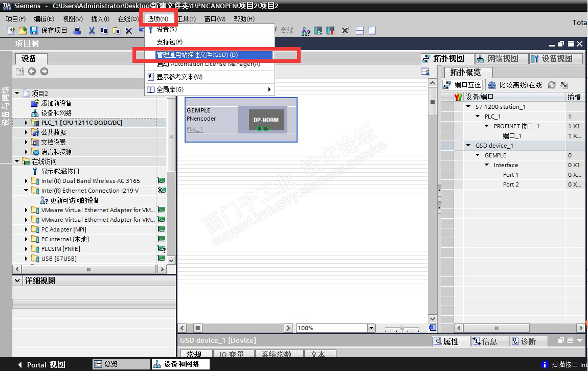Screen dimensions: 588x371
Task: Click the forward arrow in project tree
Action: click(x=44, y=71)
